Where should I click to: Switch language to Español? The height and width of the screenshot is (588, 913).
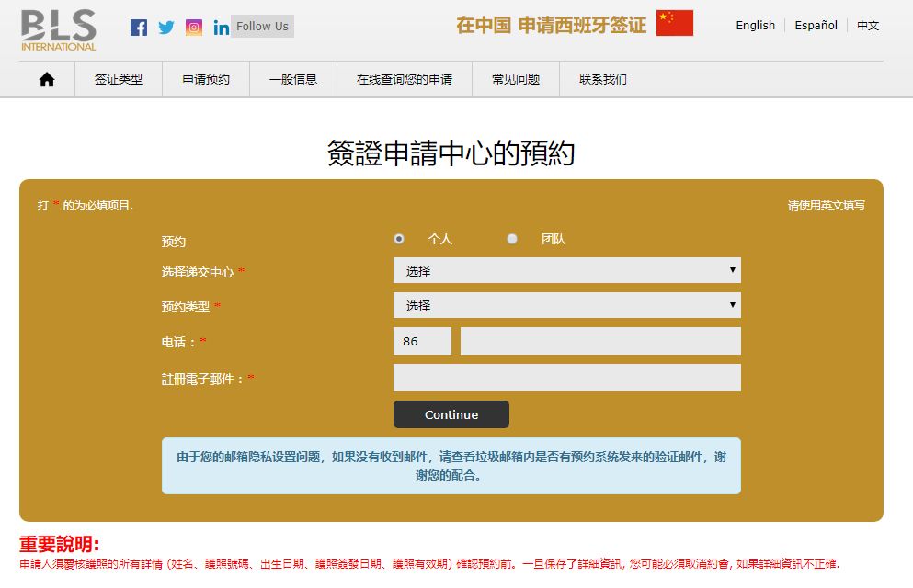pyautogui.click(x=816, y=26)
